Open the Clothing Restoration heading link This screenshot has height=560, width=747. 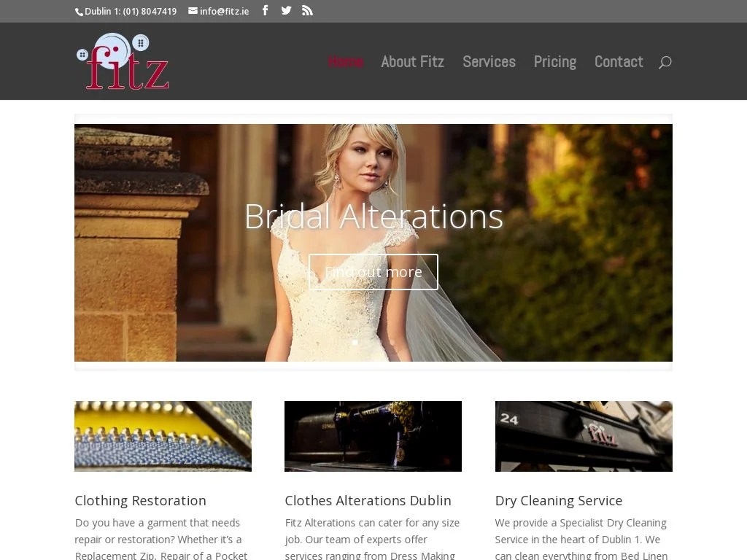coord(140,500)
